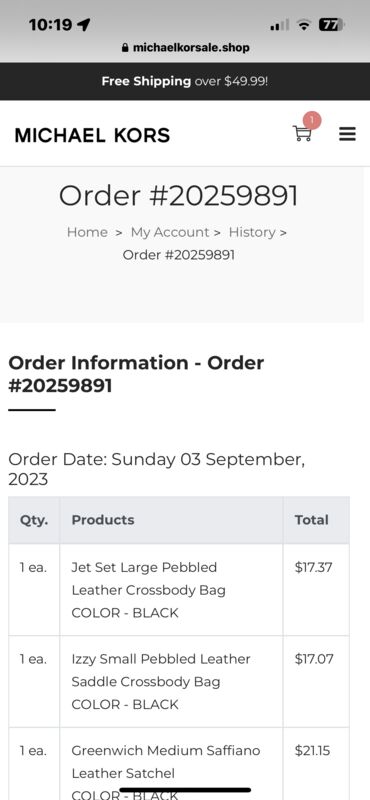Viewport: 370px width, 800px height.
Task: Tap the michaelkorsale.shop address bar
Action: [186, 48]
